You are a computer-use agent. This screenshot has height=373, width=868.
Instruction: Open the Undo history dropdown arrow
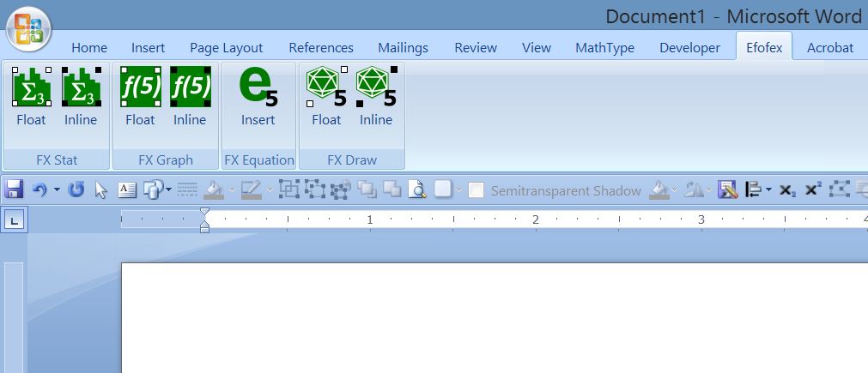pos(57,190)
